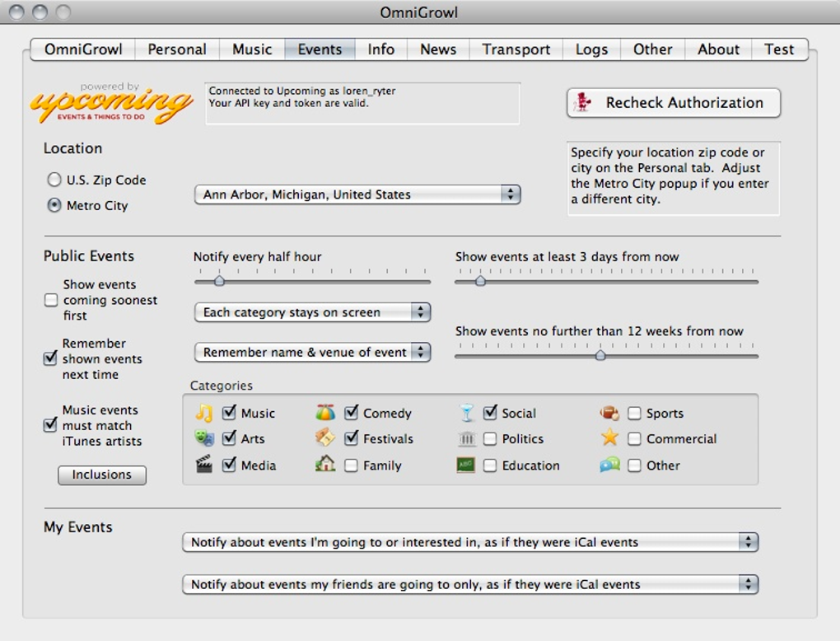Check the Politics category checkbox
The height and width of the screenshot is (641, 840).
pyautogui.click(x=490, y=439)
